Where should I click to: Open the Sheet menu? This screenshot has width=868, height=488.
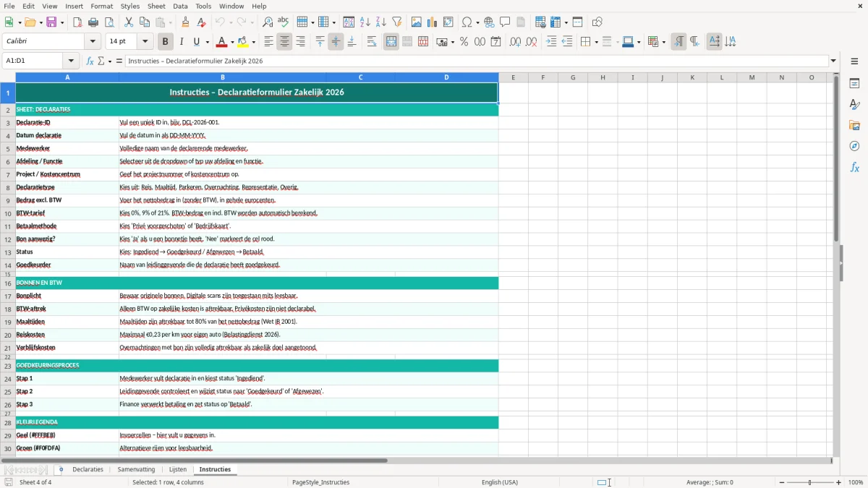pos(156,6)
